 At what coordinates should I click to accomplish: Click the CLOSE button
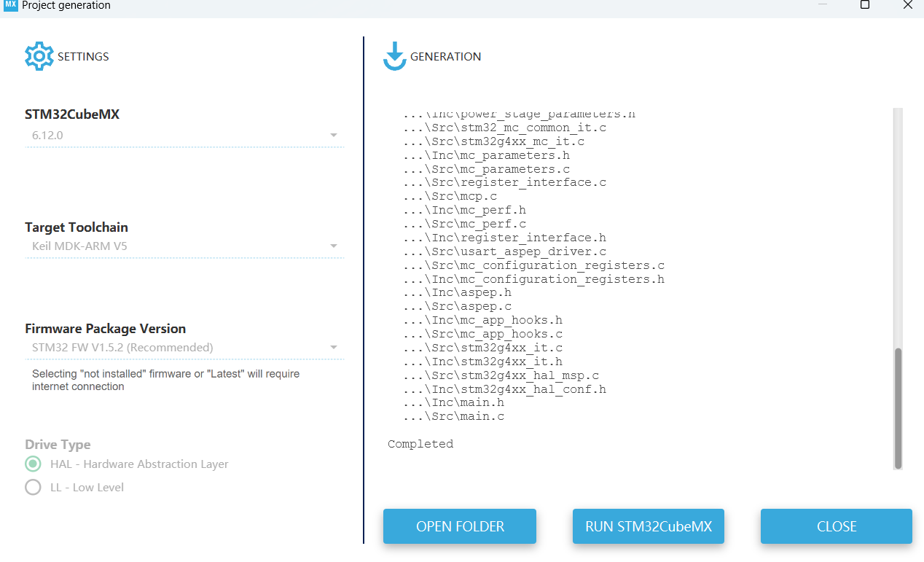click(x=836, y=526)
